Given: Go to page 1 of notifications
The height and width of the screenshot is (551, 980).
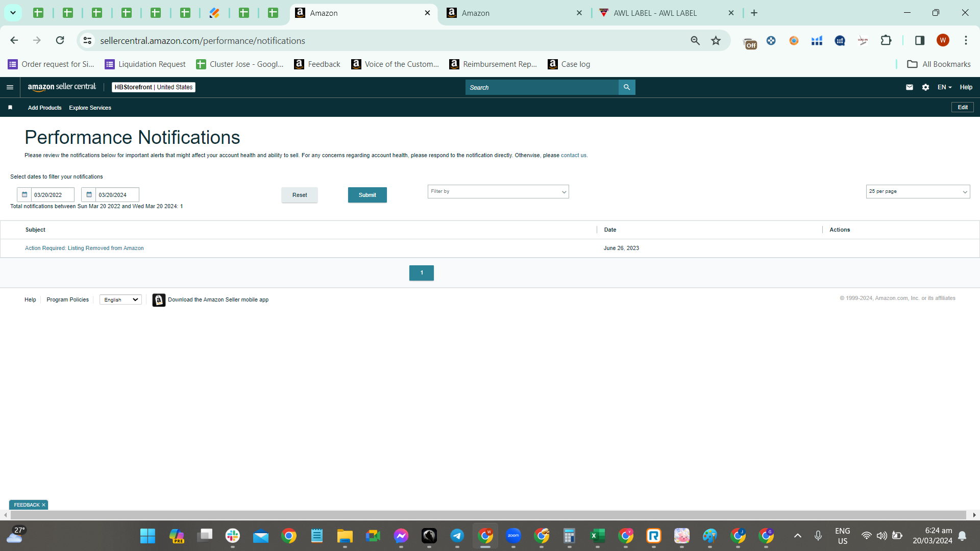Looking at the screenshot, I should tap(422, 273).
